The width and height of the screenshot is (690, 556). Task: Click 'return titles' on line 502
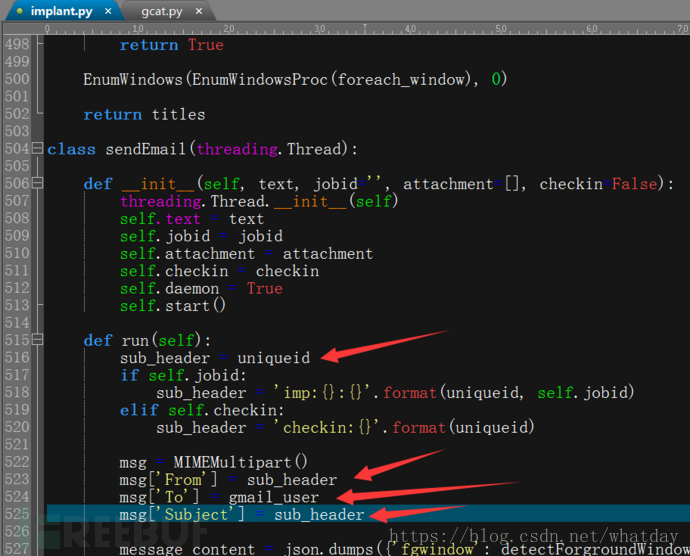coord(144,114)
